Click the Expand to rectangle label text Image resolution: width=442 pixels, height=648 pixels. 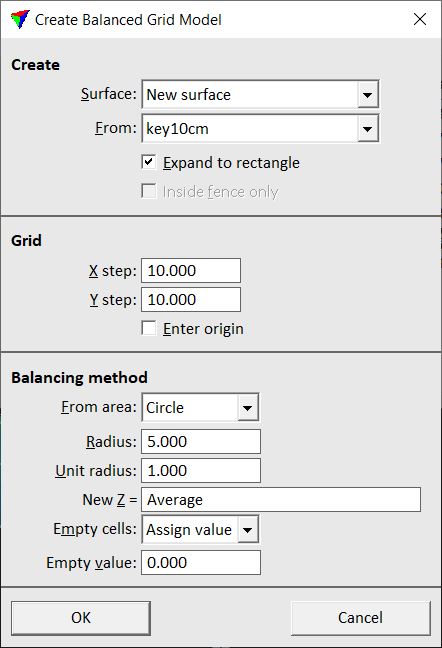[231, 163]
